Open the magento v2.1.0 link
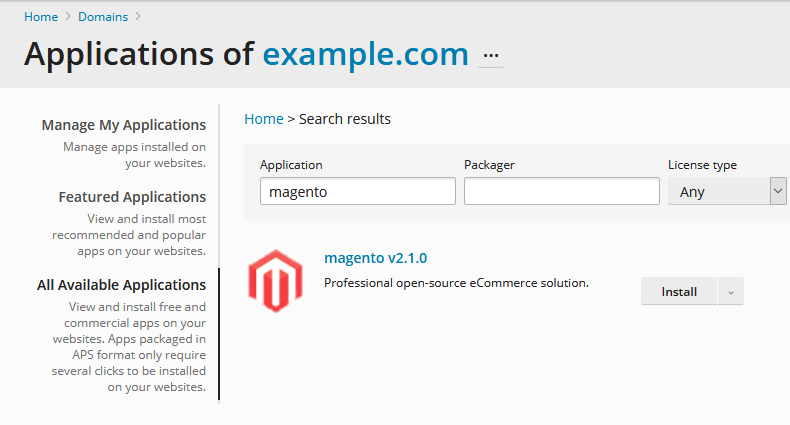 click(375, 258)
